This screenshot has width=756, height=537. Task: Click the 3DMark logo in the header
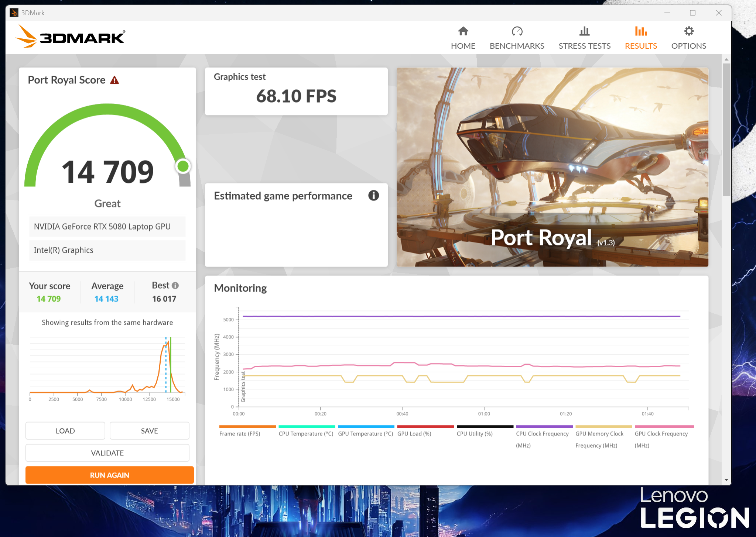coord(70,36)
